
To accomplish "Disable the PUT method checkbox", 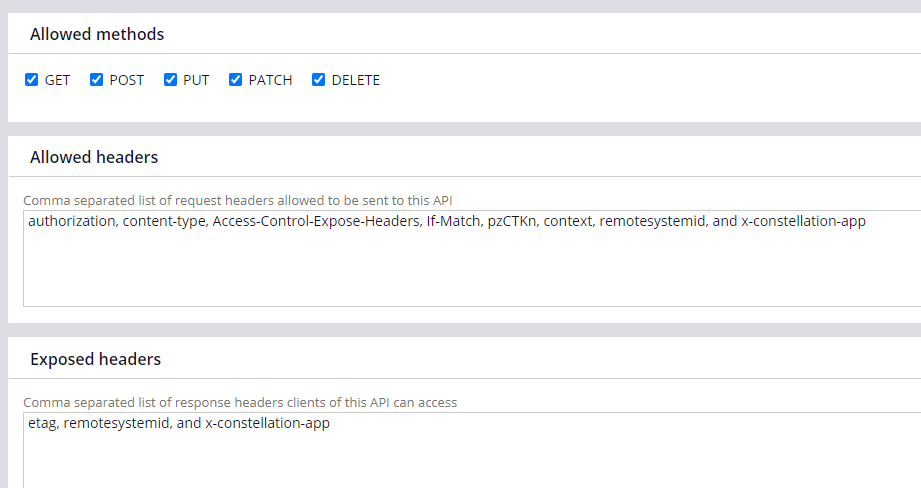I will pos(171,80).
